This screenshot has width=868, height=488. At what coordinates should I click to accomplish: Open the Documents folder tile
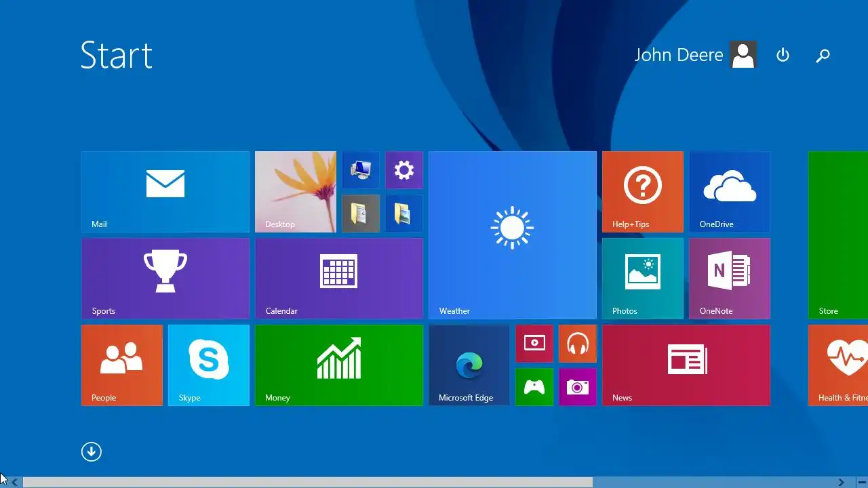[x=361, y=213]
